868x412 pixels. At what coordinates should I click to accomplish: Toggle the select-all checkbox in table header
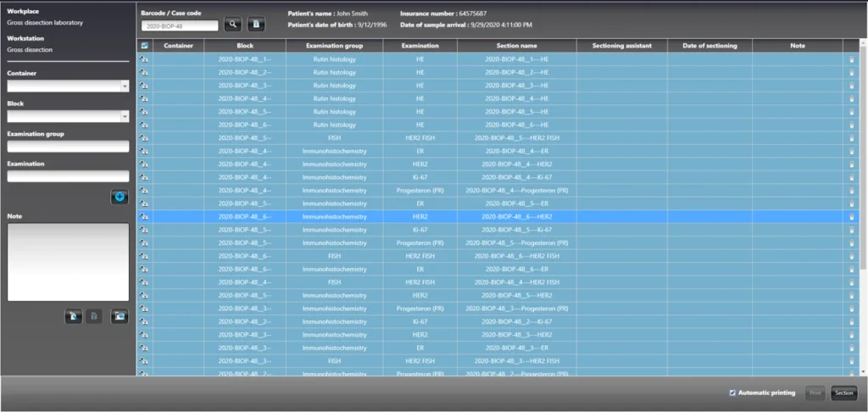click(x=144, y=46)
